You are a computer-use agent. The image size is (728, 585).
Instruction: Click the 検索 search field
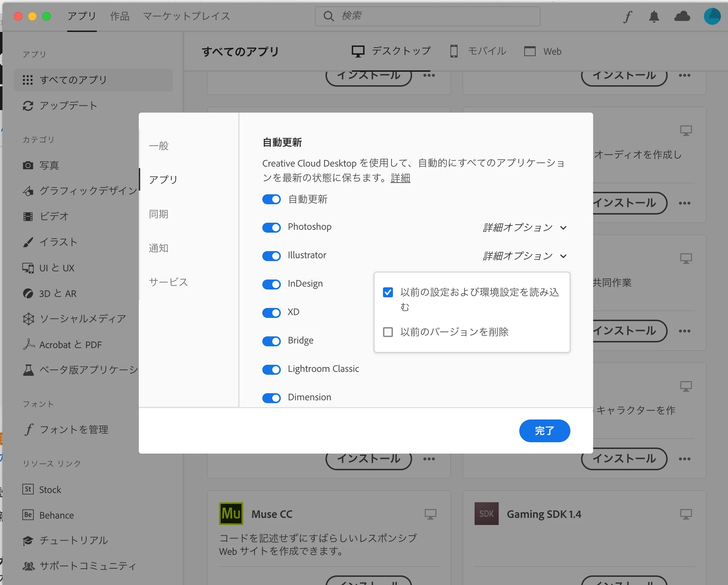[x=427, y=16]
